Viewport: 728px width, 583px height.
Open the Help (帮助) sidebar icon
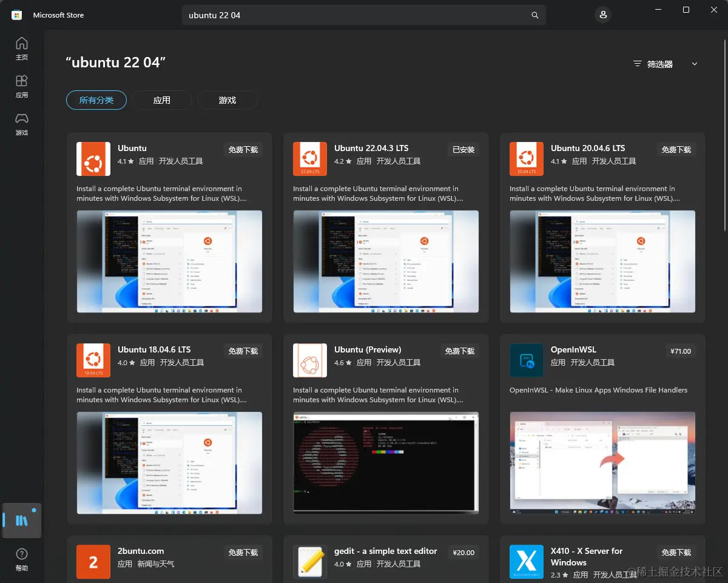pos(22,559)
